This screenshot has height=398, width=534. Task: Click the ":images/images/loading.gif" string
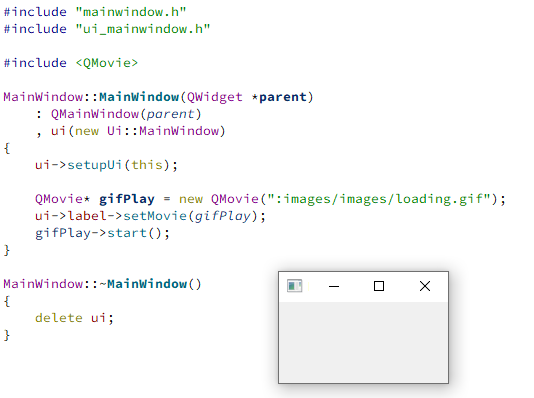pyautogui.click(x=379, y=199)
